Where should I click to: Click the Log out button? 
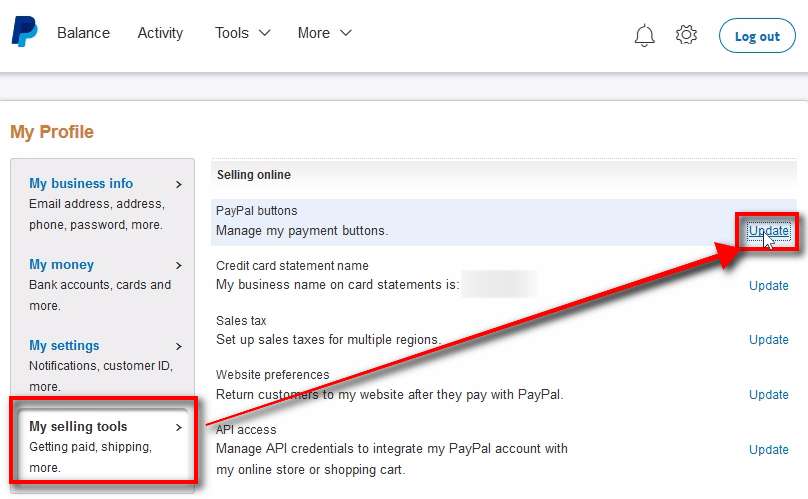(757, 36)
